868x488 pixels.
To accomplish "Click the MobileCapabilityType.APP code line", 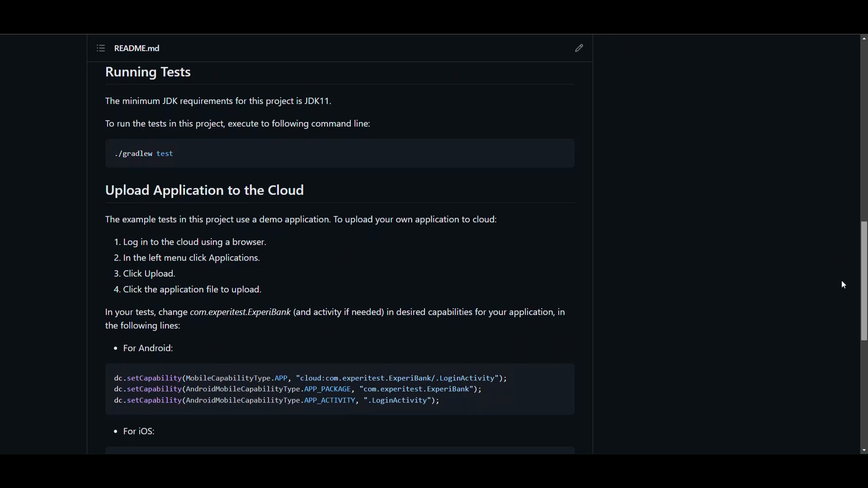I will click(310, 378).
